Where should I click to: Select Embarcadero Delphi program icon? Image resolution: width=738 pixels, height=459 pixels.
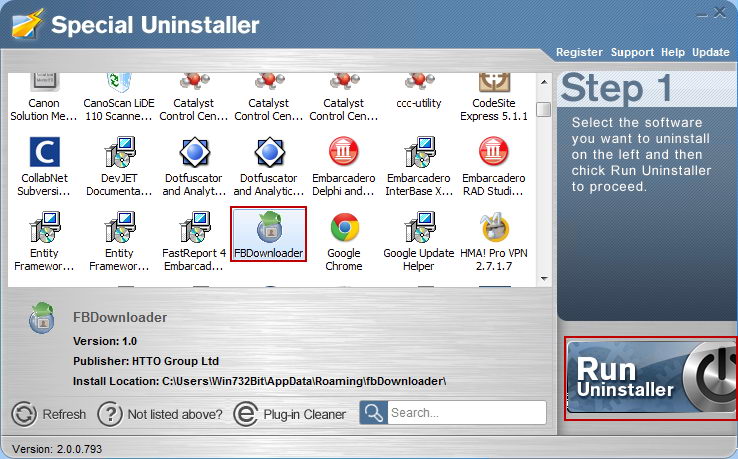tap(343, 152)
